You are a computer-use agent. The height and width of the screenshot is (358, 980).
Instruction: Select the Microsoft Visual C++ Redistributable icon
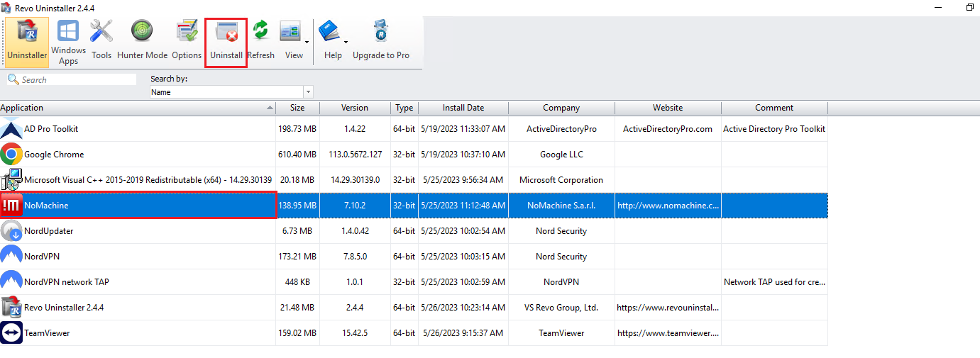click(x=11, y=180)
